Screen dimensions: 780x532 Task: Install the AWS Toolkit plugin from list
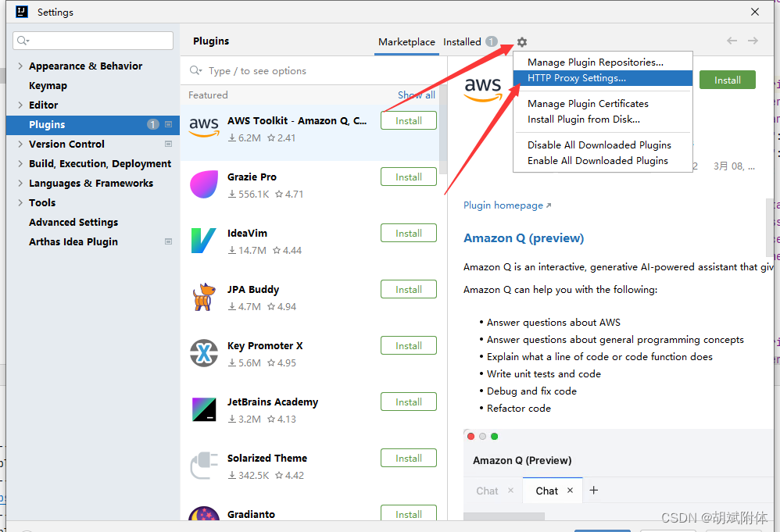[x=409, y=121]
